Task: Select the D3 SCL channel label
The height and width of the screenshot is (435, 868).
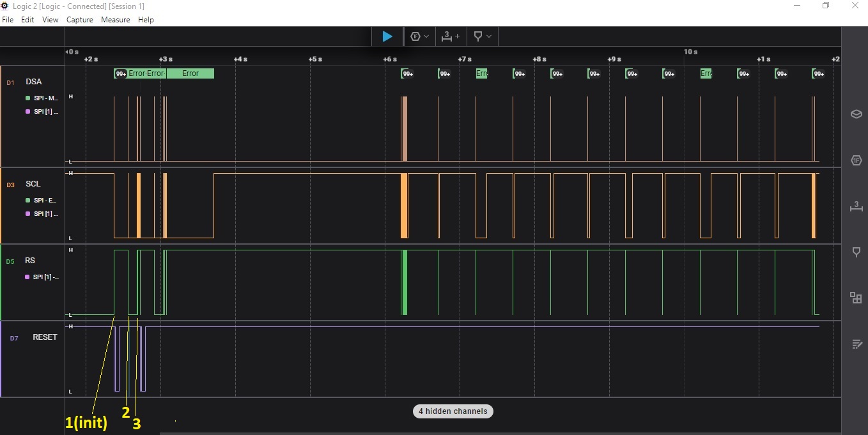Action: coord(33,184)
